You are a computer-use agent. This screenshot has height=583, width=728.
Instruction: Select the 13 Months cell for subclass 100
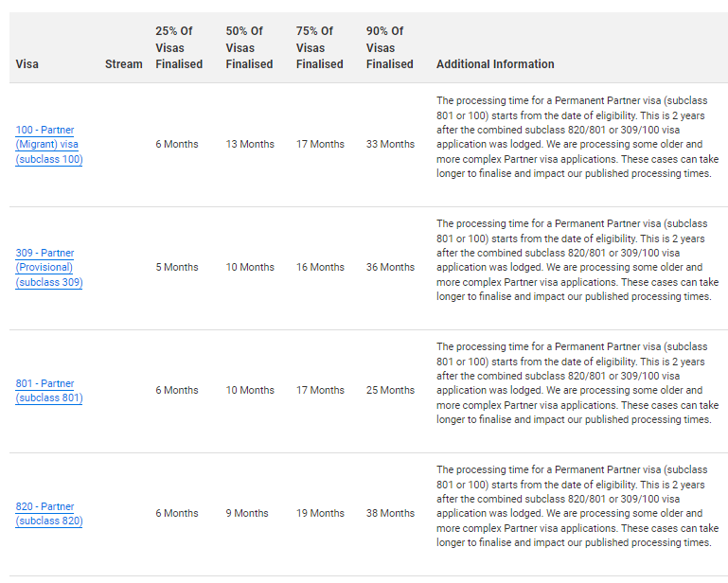250,145
